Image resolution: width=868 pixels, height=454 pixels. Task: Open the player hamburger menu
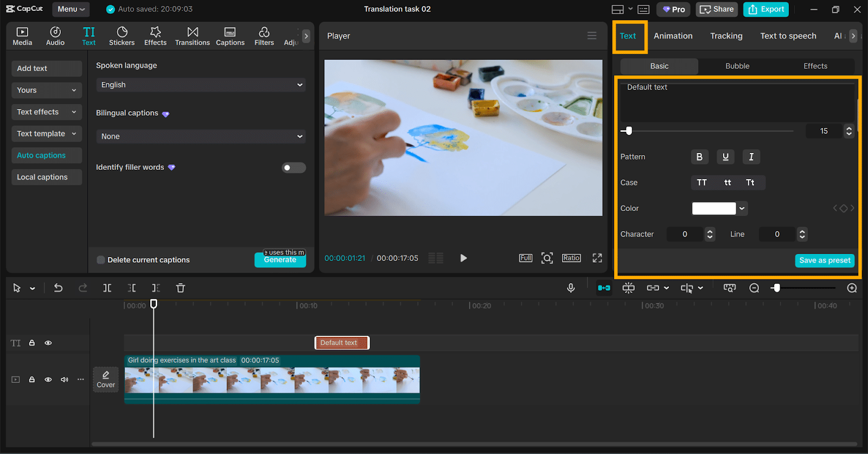592,36
